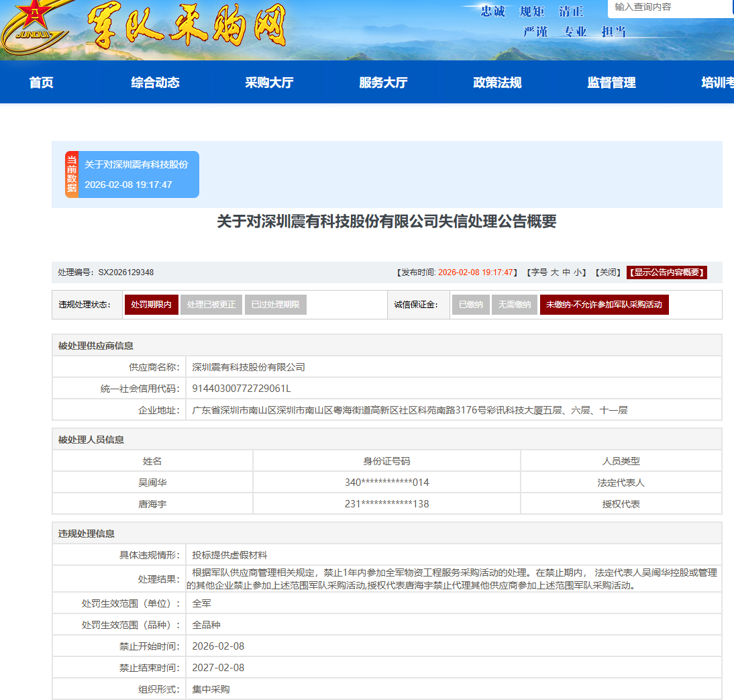Click the 关闭 link
Image resolution: width=734 pixels, height=700 pixels.
608,272
